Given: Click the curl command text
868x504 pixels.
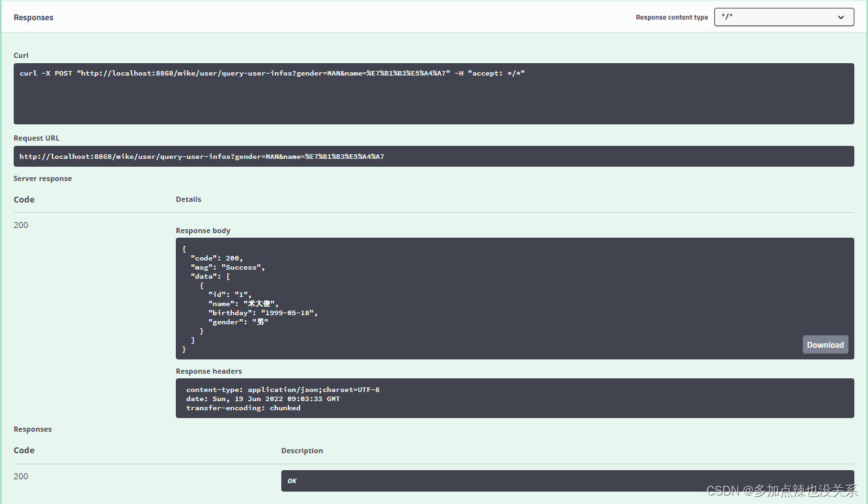Looking at the screenshot, I should click(272, 74).
